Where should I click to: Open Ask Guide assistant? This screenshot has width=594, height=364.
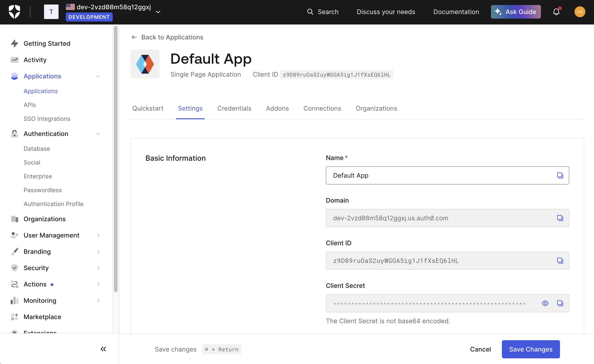coord(516,12)
